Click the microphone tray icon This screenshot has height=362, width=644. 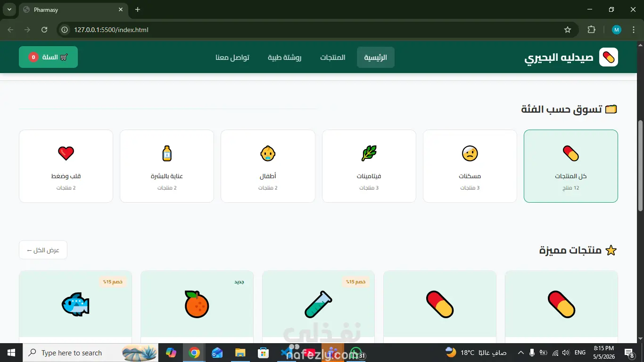[x=532, y=353]
